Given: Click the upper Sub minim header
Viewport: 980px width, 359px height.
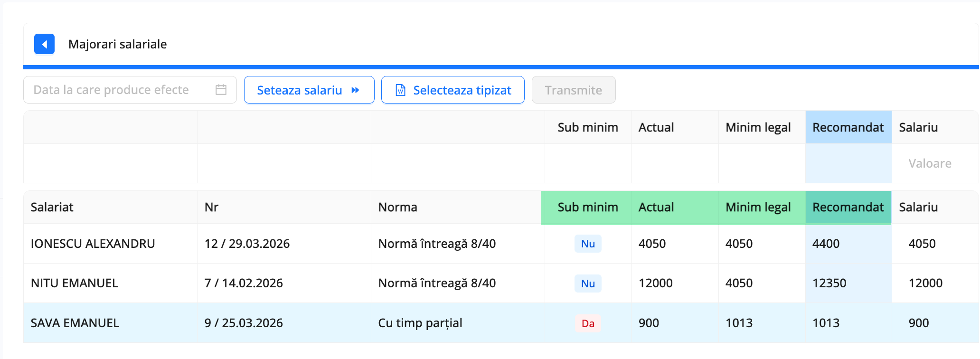Looking at the screenshot, I should pyautogui.click(x=587, y=127).
